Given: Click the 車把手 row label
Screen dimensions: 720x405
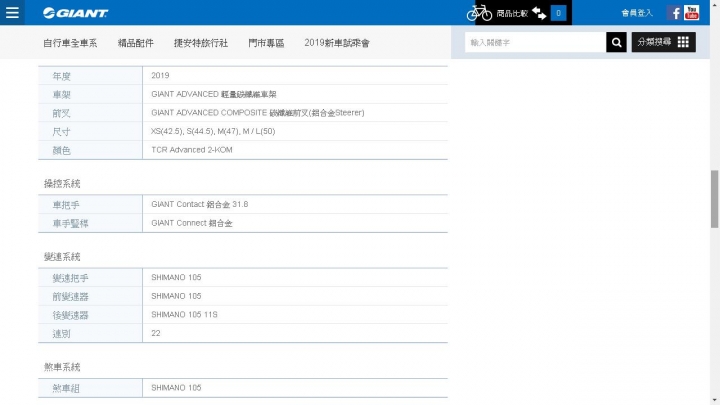Looking at the screenshot, I should point(66,205).
